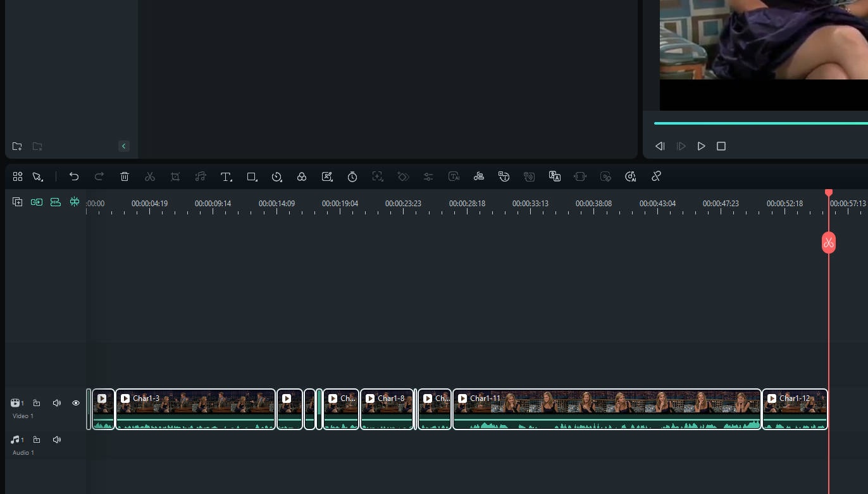Toggle the magnetic track icon
This screenshot has height=494, width=868.
(56, 202)
